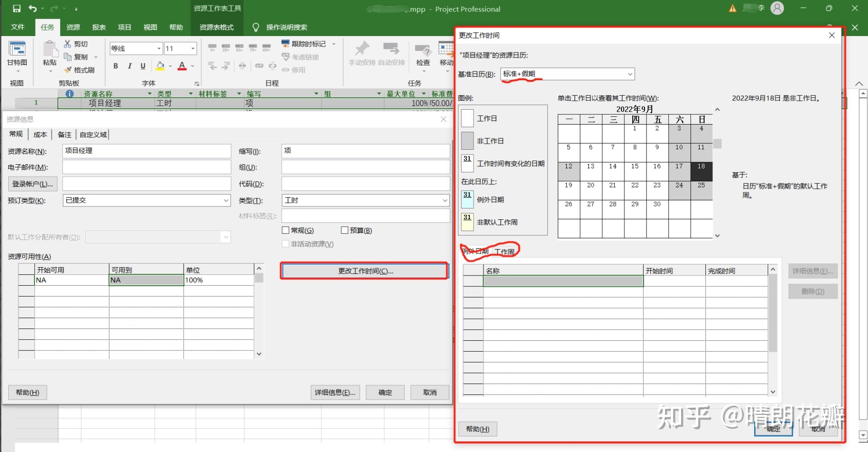Save the project with the floppy icon

(x=16, y=9)
